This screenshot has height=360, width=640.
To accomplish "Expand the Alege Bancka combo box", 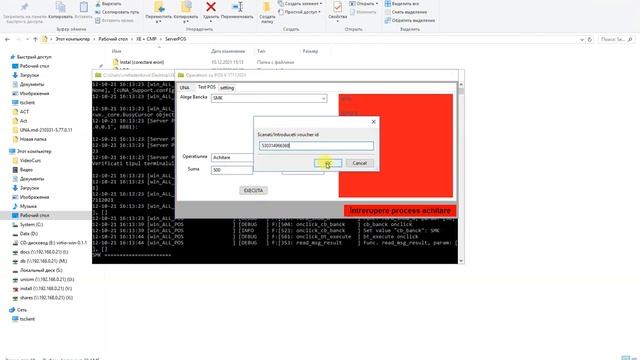I will tap(323, 98).
